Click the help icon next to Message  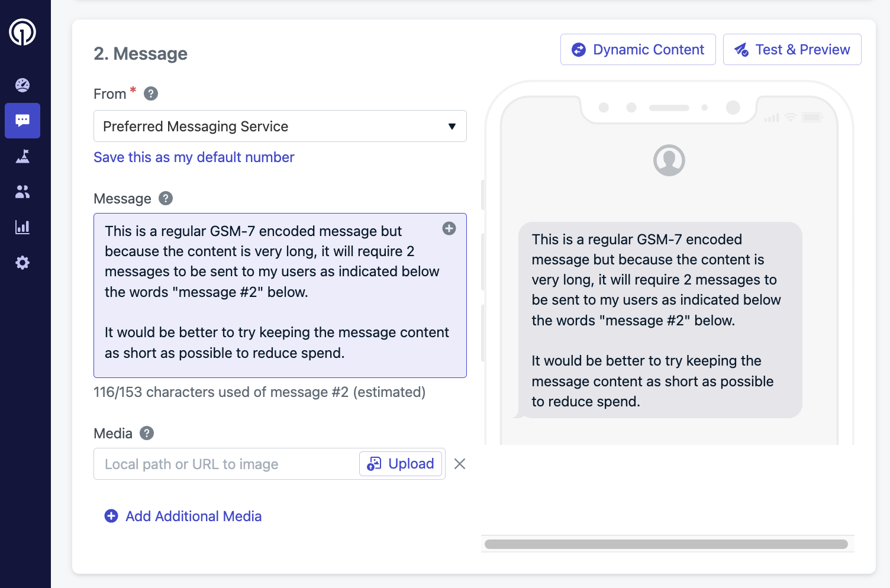pyautogui.click(x=166, y=198)
